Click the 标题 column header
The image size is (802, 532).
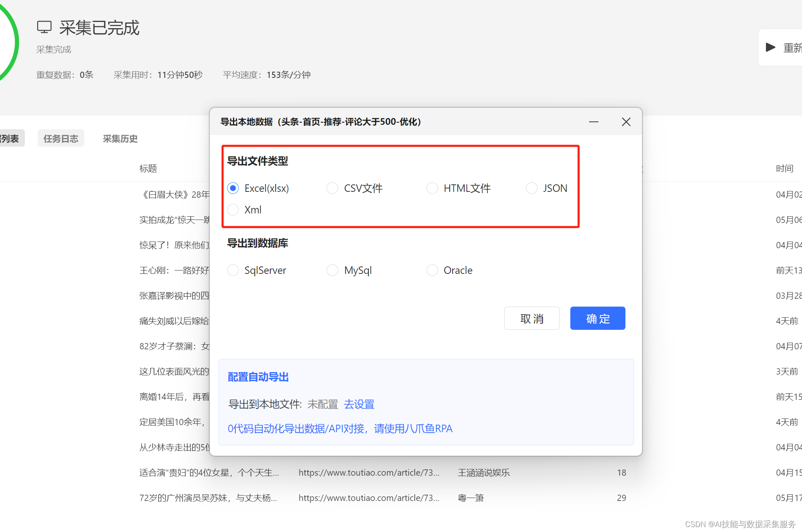tap(148, 169)
